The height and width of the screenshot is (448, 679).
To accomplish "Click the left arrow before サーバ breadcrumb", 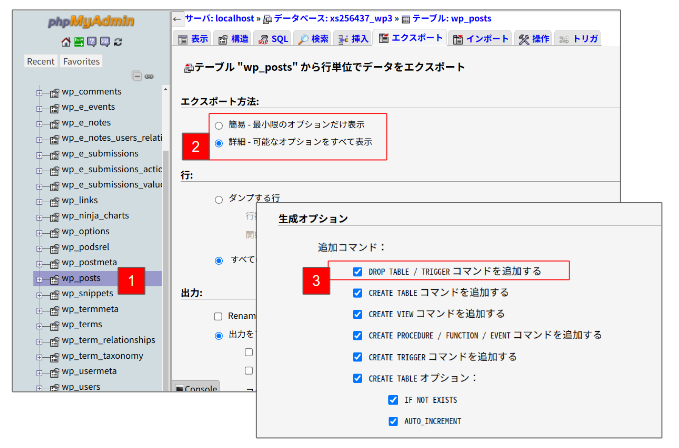I will [177, 18].
